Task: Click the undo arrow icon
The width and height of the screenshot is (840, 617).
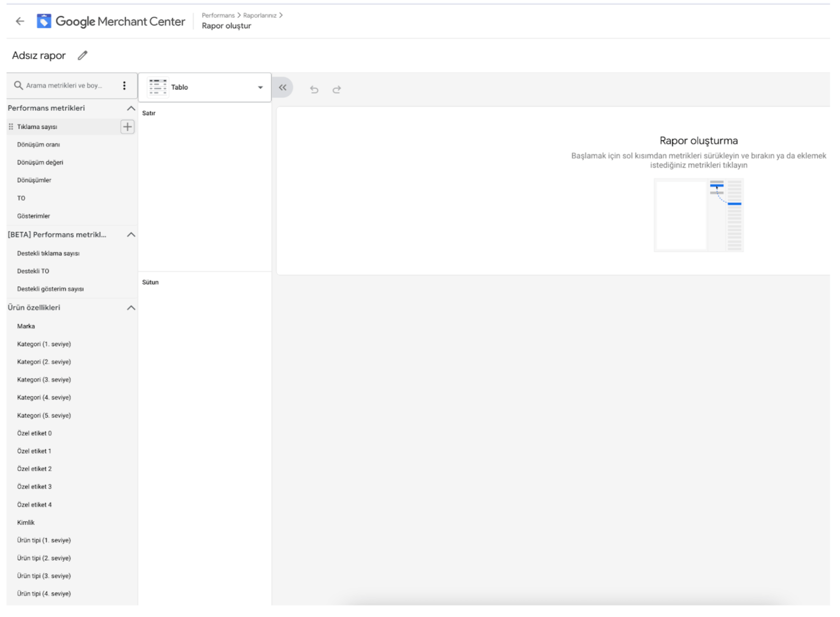Action: tap(314, 89)
